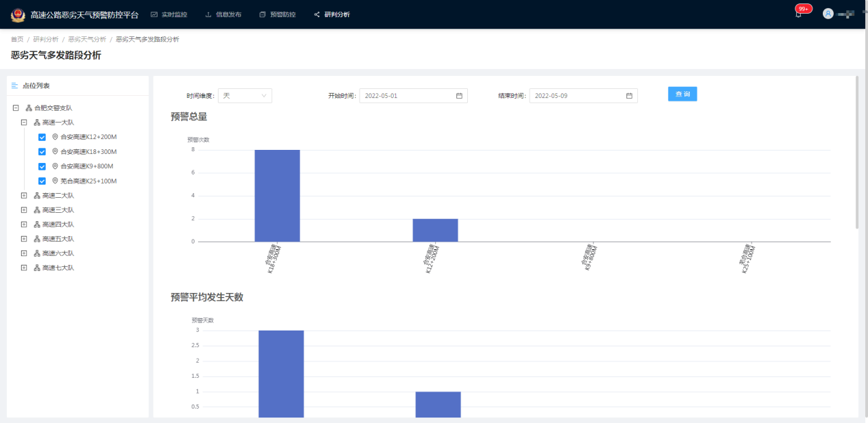
Task: Click the 合肥交警支队 organization icon
Action: [x=29, y=108]
